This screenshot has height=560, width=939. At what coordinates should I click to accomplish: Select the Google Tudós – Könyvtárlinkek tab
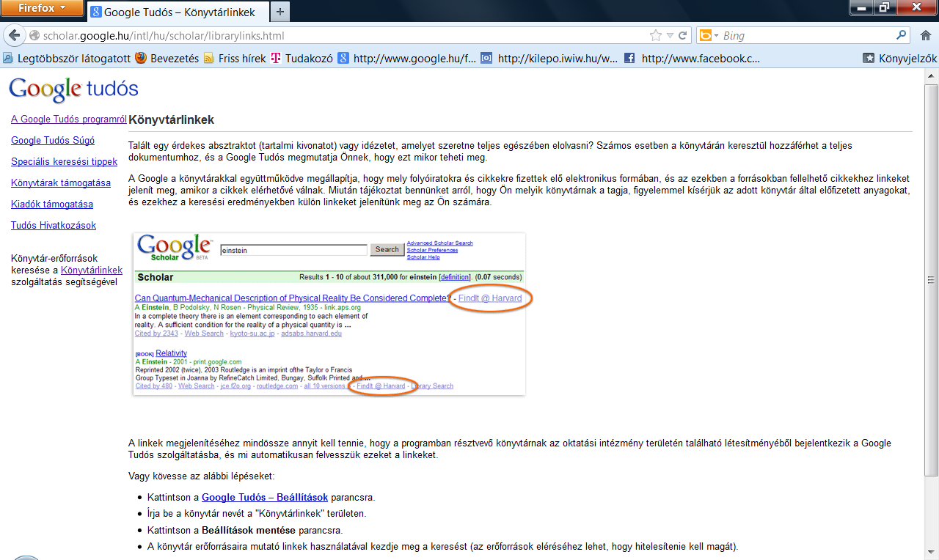tap(178, 12)
